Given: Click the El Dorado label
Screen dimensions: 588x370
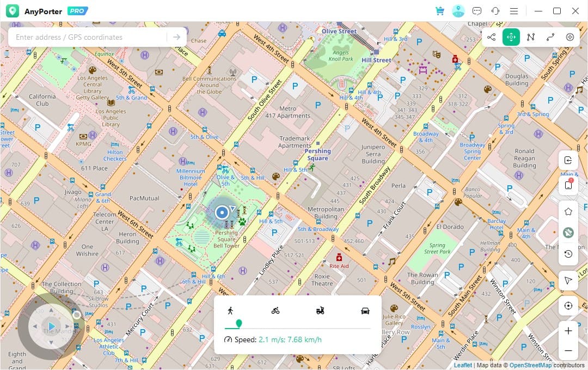Looking at the screenshot, I should pos(450,227).
